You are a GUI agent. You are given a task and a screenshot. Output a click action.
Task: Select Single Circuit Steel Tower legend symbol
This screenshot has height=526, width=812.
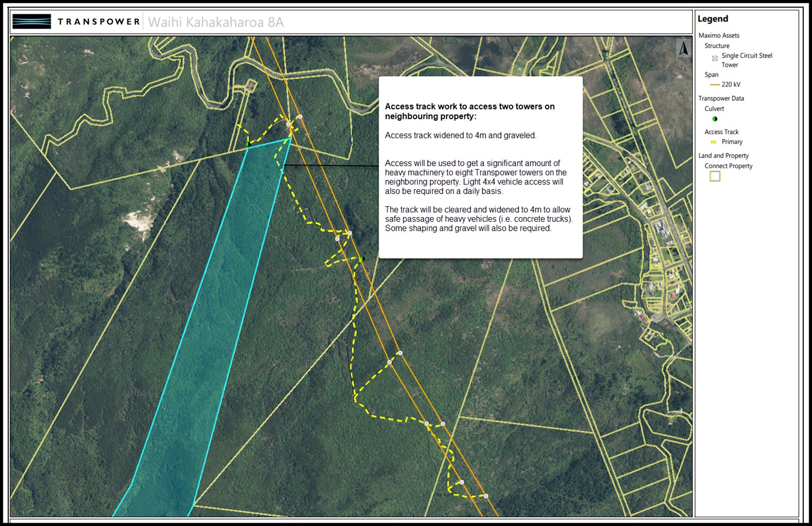pos(715,58)
